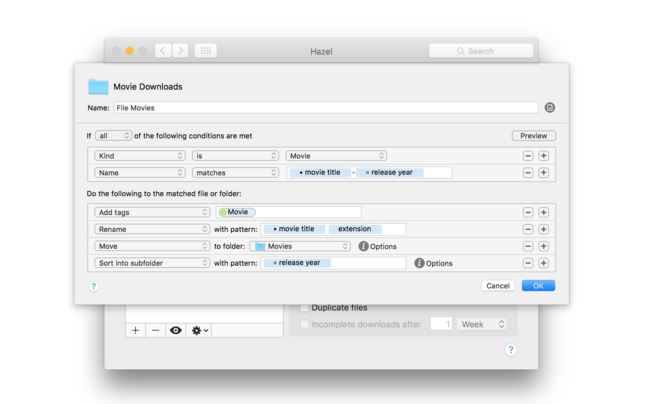Viewport: 650px width, 404px height.
Task: Click the Options label next to release year pattern
Action: [x=439, y=264]
